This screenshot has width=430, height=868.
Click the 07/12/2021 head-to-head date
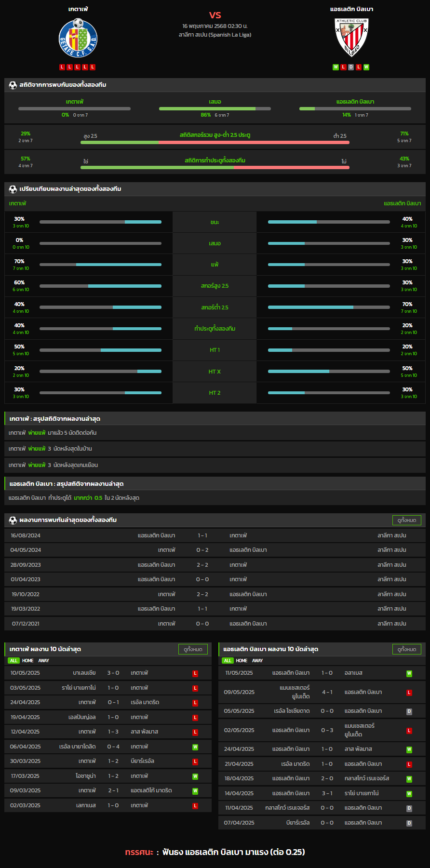26,624
